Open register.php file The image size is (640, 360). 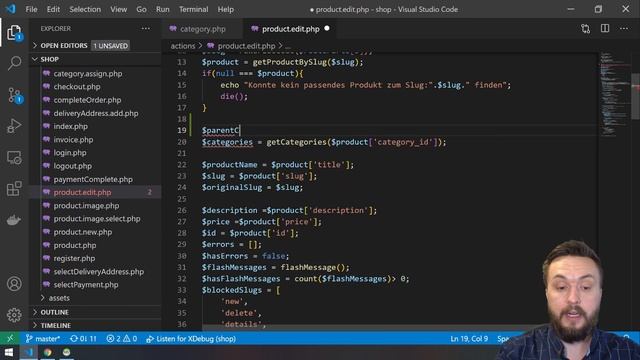point(74,258)
